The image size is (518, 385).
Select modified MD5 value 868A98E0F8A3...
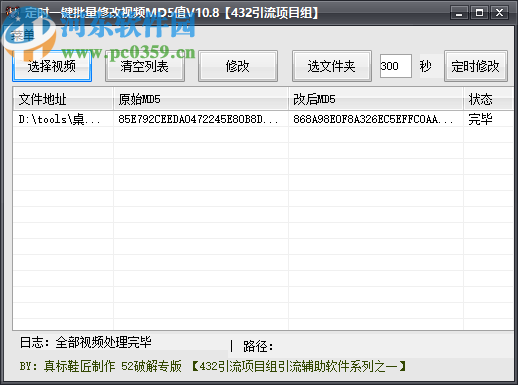coord(376,119)
